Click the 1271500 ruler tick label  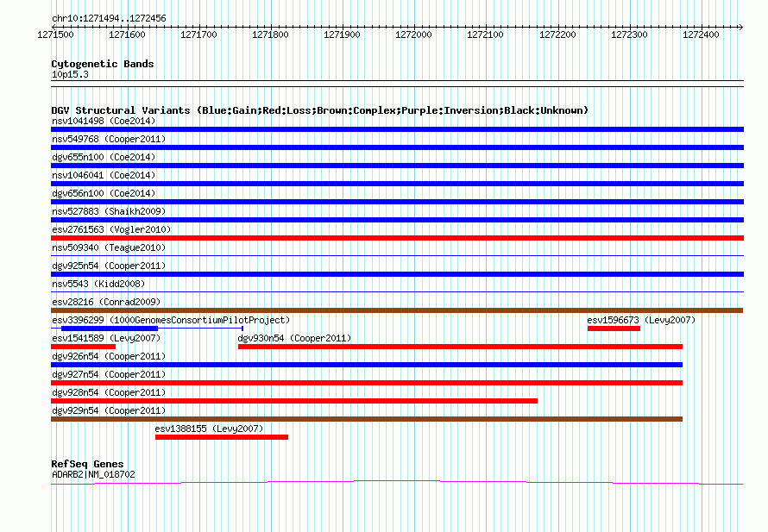coord(55,34)
